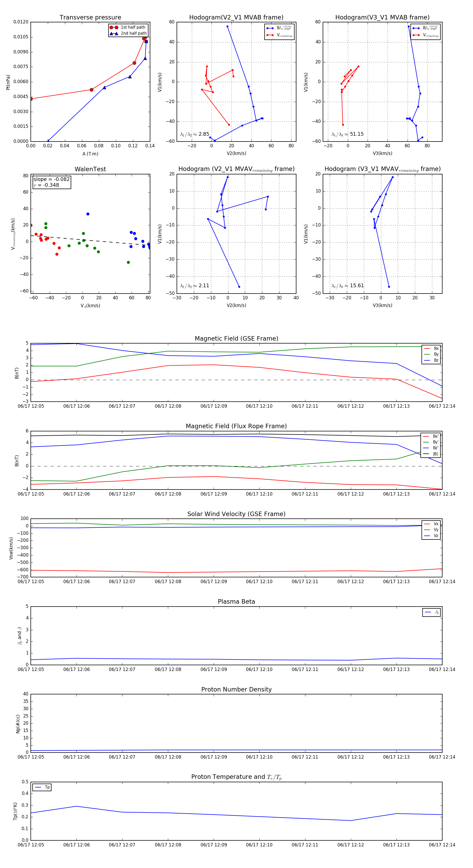Screen dimensions: 473x868
Task: Click the V_remaining legend entry in V3_V1 MVAB hodogram
Action: coord(425,35)
